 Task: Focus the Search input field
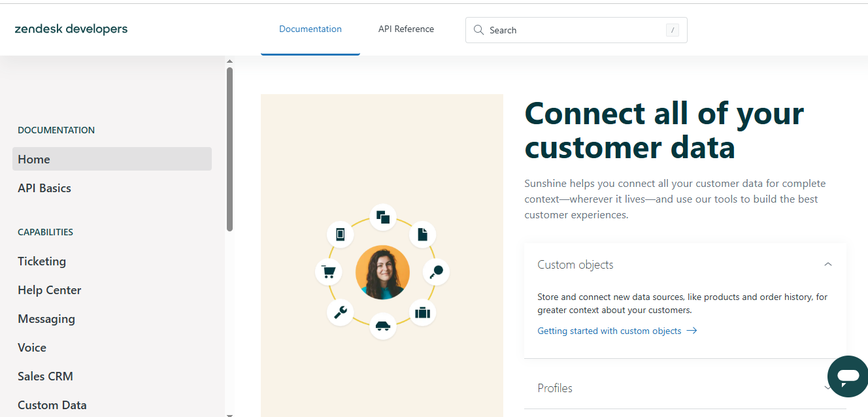tap(576, 30)
